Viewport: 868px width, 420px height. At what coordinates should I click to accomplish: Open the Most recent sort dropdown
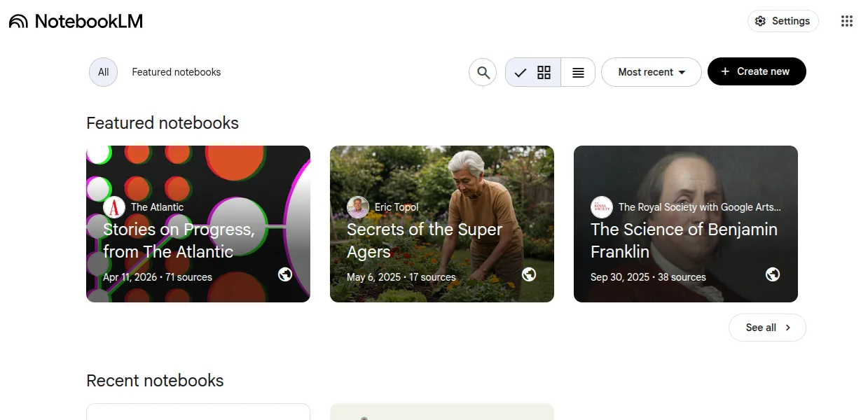652,72
